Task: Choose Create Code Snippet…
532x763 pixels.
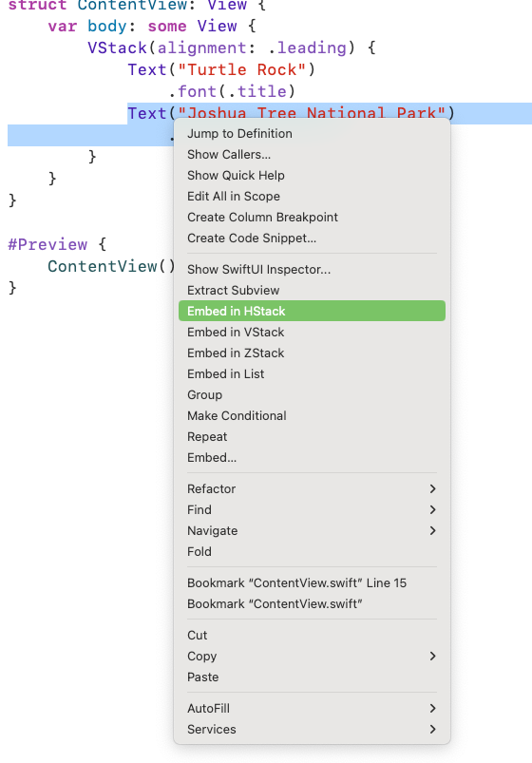Action: 312,238
